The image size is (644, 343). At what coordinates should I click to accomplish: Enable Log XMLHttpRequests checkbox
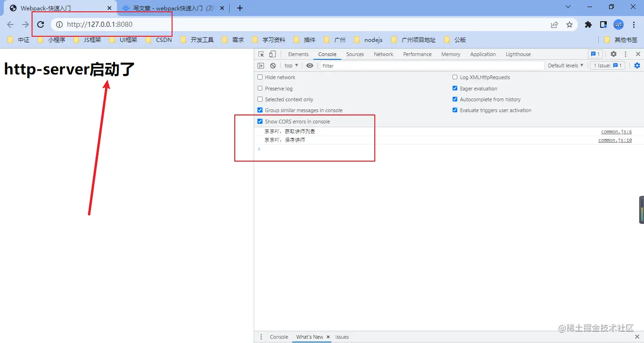[x=455, y=77]
